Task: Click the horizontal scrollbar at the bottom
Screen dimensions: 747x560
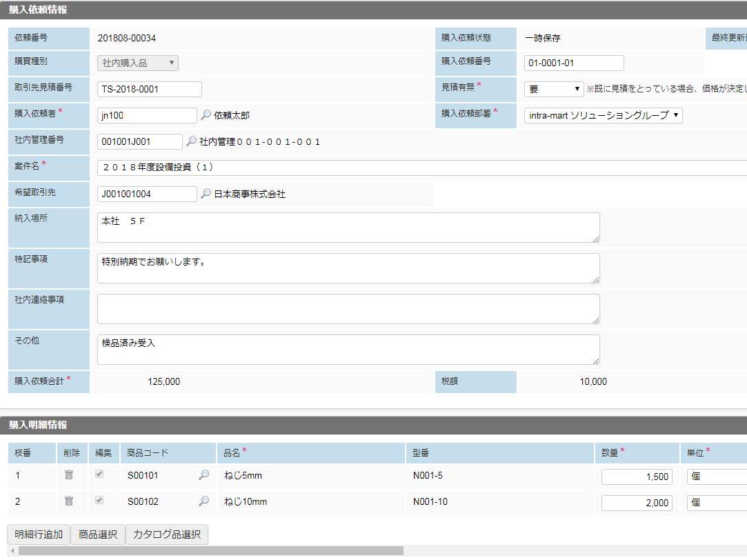Action: click(210, 551)
